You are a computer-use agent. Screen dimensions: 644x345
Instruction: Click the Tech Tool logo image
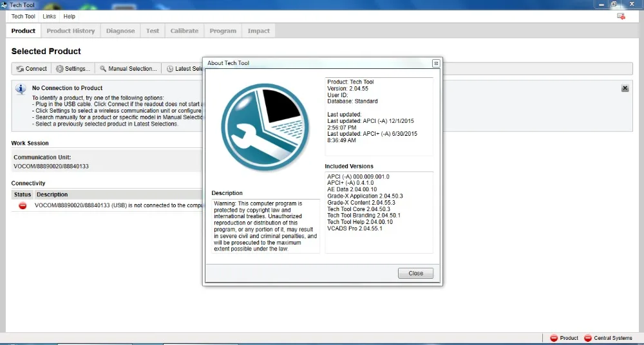(x=265, y=127)
